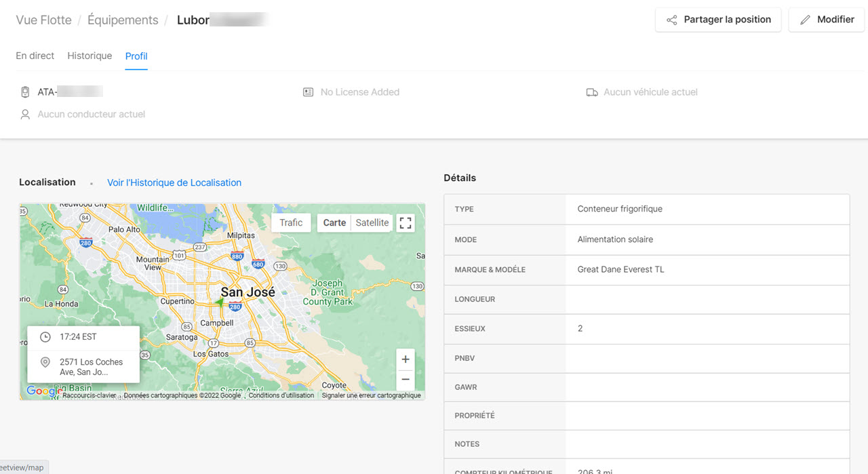This screenshot has height=474, width=868.
Task: Click the truck icon beside Aucun véhicule actuel
Action: click(x=591, y=92)
